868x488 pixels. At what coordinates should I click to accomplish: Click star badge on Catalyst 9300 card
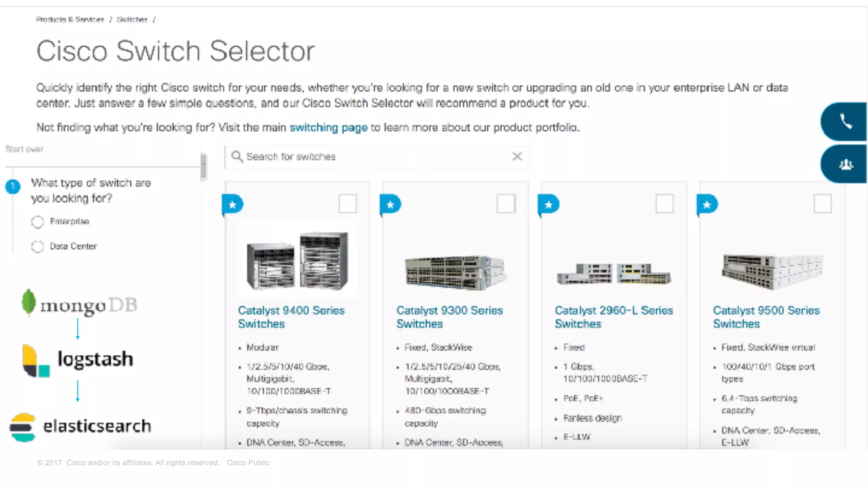[390, 205]
